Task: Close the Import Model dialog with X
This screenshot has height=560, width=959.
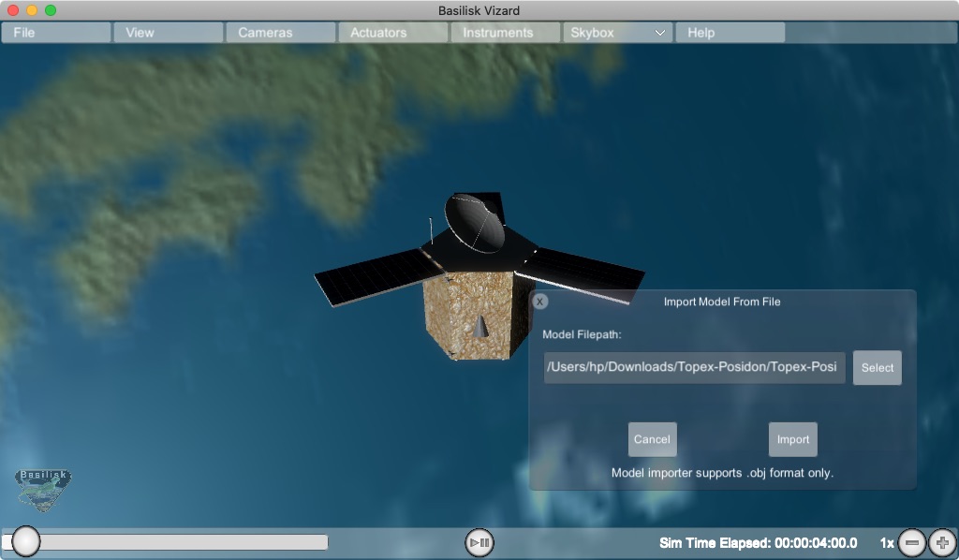Action: click(x=540, y=302)
